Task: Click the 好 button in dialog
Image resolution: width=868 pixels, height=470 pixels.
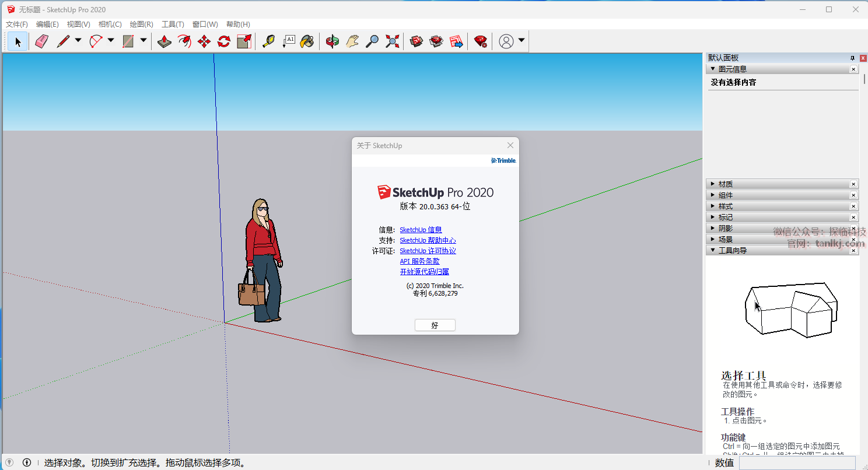Action: coord(435,325)
